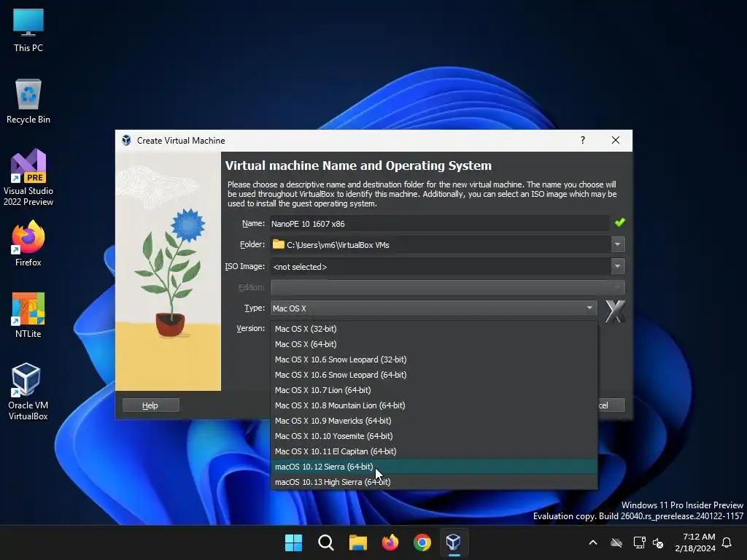Close the Create Virtual Machine dialog

(x=616, y=140)
